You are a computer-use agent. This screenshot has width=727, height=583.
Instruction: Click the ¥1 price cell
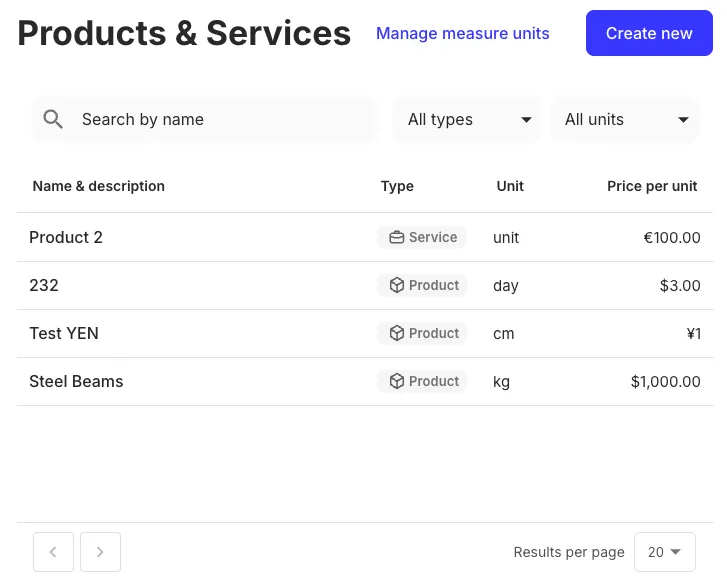694,333
